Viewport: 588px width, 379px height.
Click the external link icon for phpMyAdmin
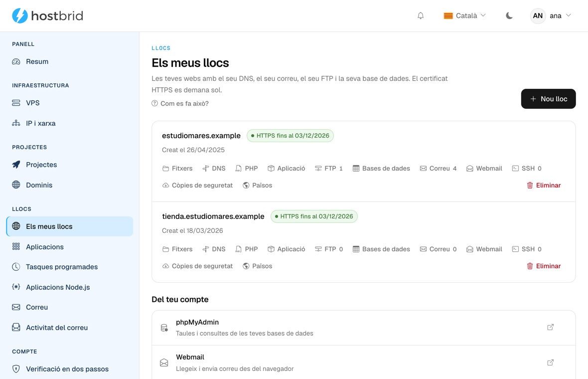[x=550, y=327]
